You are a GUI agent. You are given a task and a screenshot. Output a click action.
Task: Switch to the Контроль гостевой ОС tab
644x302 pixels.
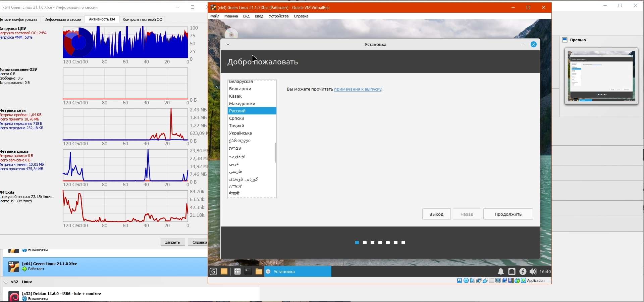(x=142, y=19)
